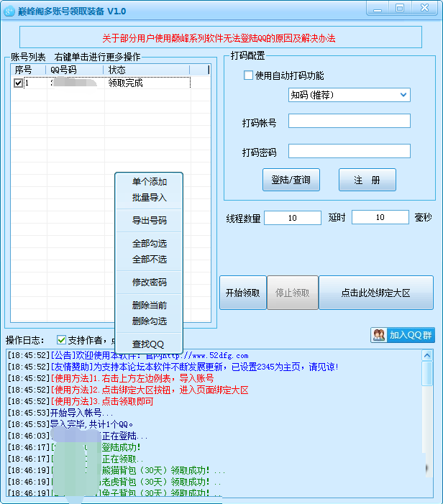
Task: Click the 延时 value field
Action: [x=380, y=217]
